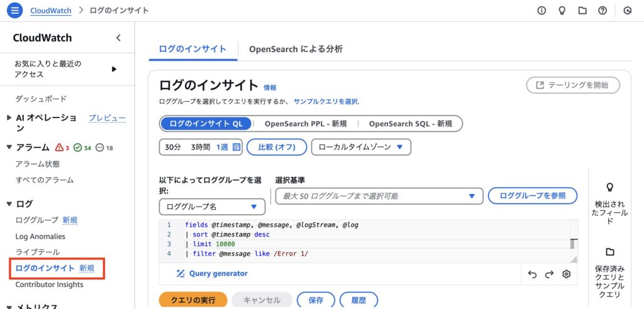
Task: Run the query with クエリの実行
Action: point(193,300)
